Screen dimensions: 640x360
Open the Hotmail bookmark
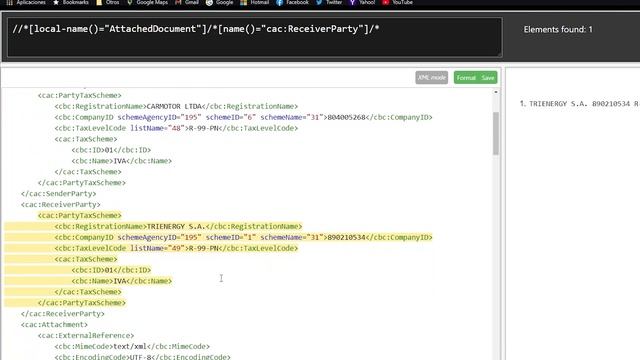pos(255,2)
